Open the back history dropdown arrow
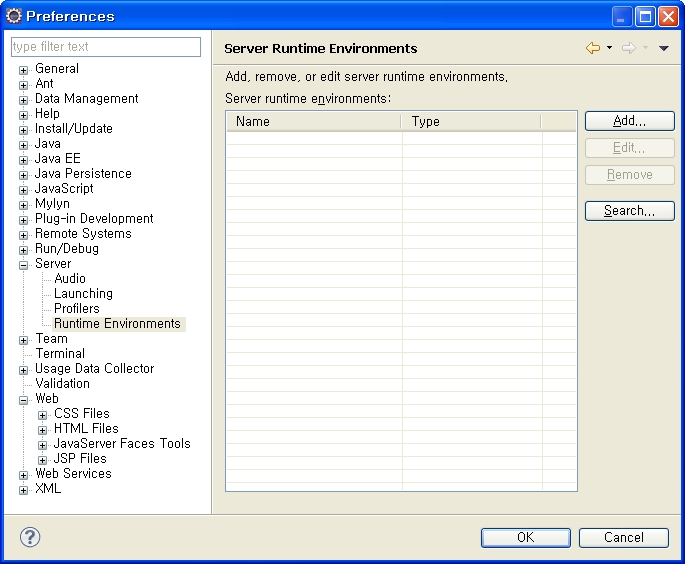Viewport: 685px width, 564px height. [x=609, y=48]
